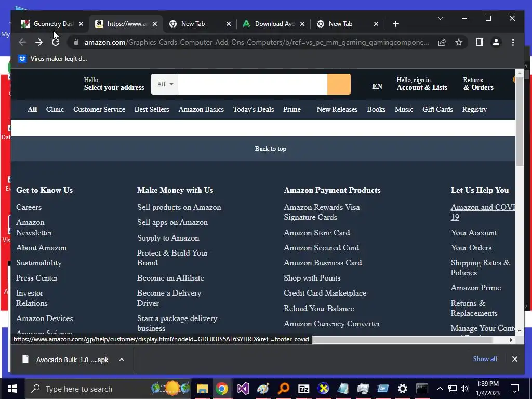Viewport: 532px width, 399px height.
Task: Open Careers link
Action: click(x=29, y=207)
